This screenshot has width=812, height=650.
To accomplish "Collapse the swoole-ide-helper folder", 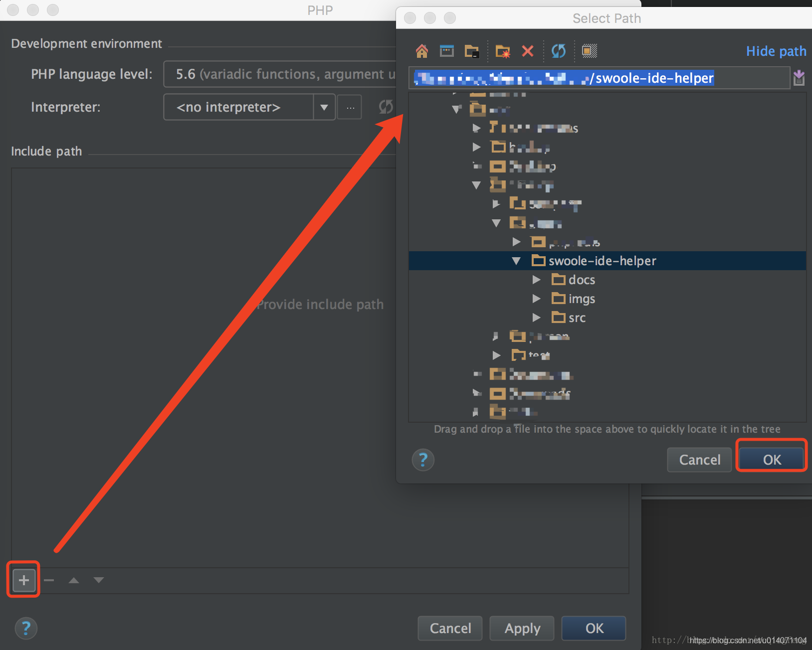I will point(516,261).
